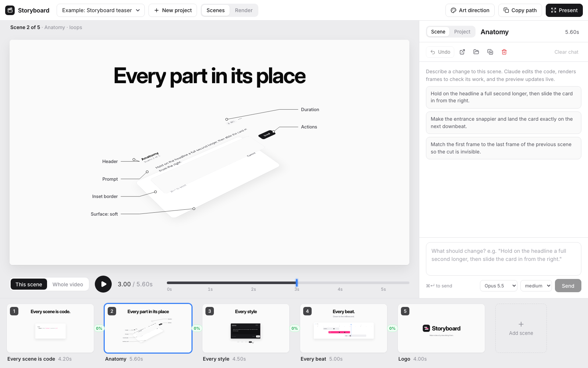Screen dimensions: 588x368
Task: Select scene 2 'Every part in its place' thumbnail
Action: pyautogui.click(x=148, y=328)
